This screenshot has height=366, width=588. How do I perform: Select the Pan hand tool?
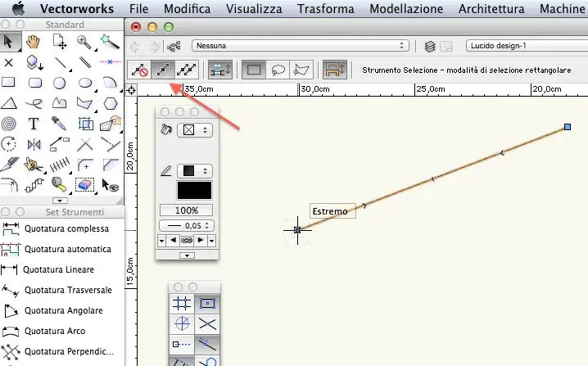click(x=34, y=41)
